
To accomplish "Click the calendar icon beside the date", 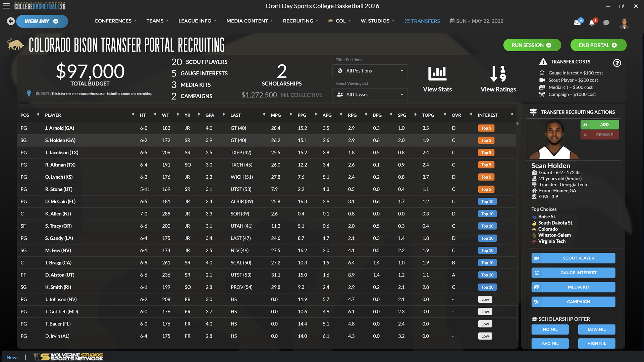I will 452,21.
